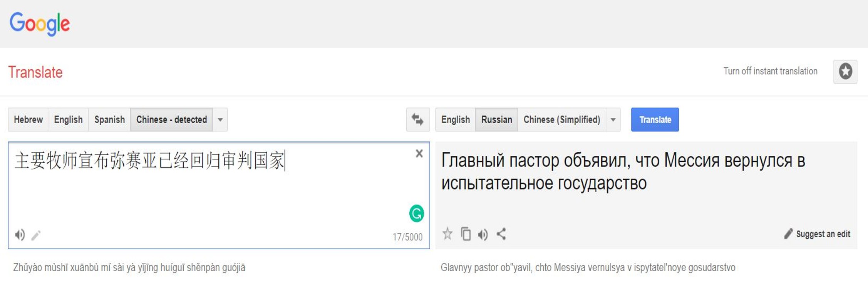Listen to the Chinese source text
The width and height of the screenshot is (868, 287).
[x=20, y=235]
